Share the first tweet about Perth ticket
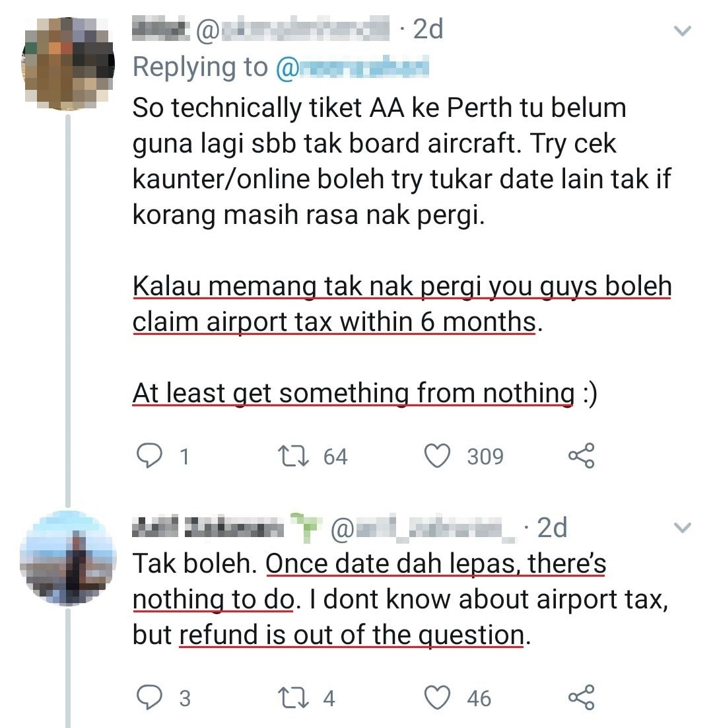This screenshot has width=713, height=728. point(581,456)
